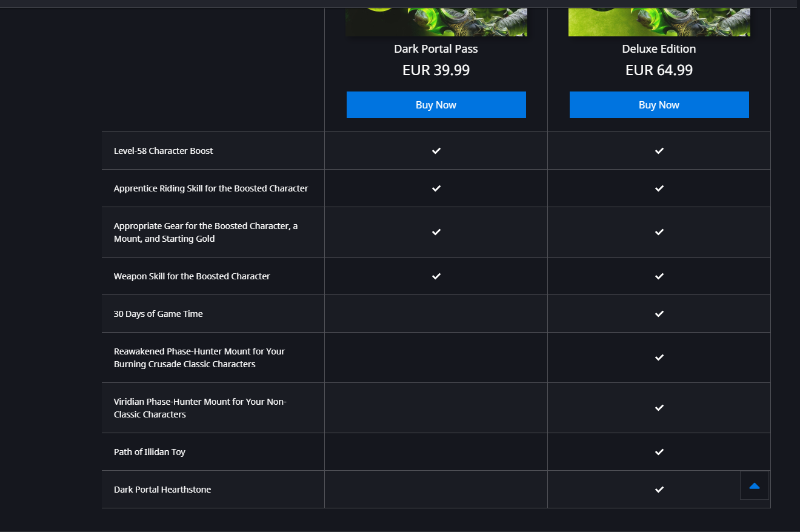This screenshot has width=800, height=532.
Task: Click the Path of Illidan Toy label
Action: (x=150, y=452)
